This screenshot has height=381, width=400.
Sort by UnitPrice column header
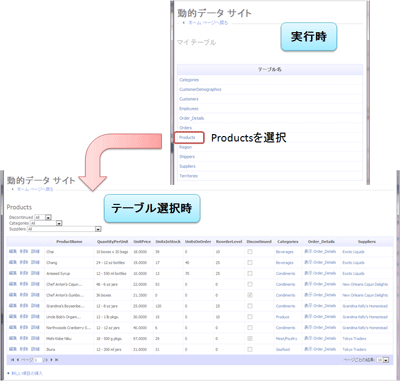click(142, 242)
